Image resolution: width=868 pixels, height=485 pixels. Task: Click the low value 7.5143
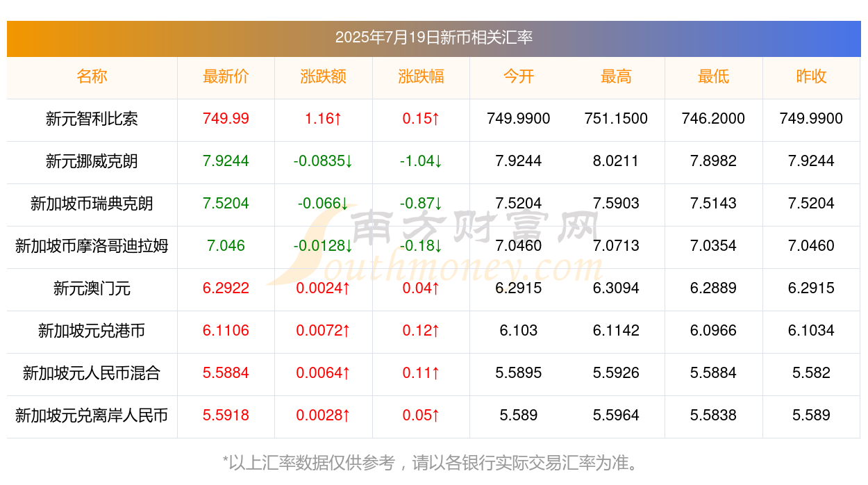(x=714, y=204)
